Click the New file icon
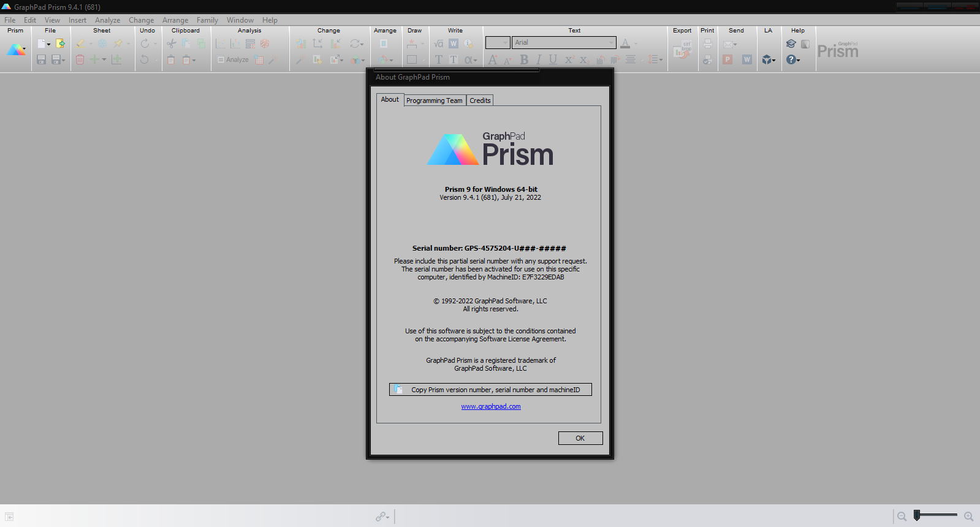Viewport: 980px width, 527px height. pos(41,44)
